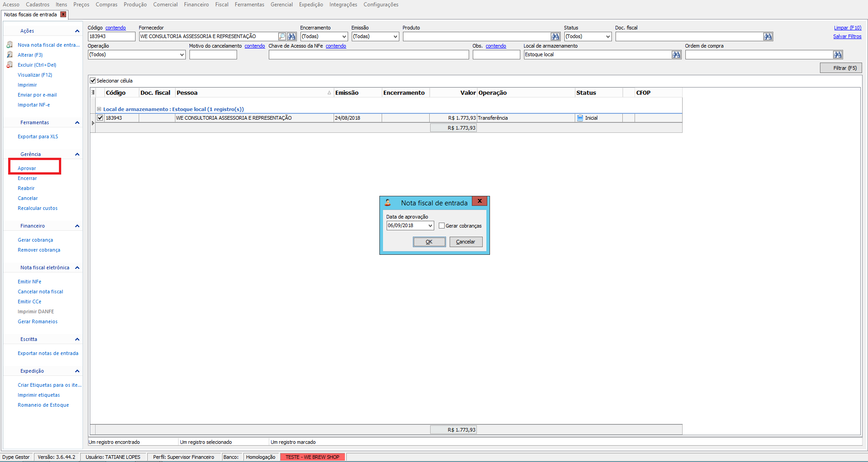Sort by the Emissão column header
Viewport: 868px width, 462px height.
click(358, 92)
